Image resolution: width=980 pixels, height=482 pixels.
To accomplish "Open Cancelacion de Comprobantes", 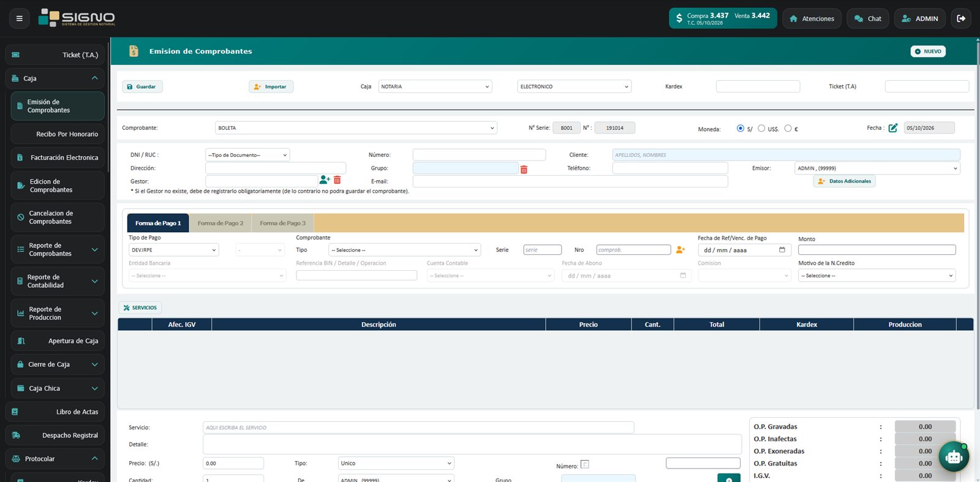I will (58, 217).
